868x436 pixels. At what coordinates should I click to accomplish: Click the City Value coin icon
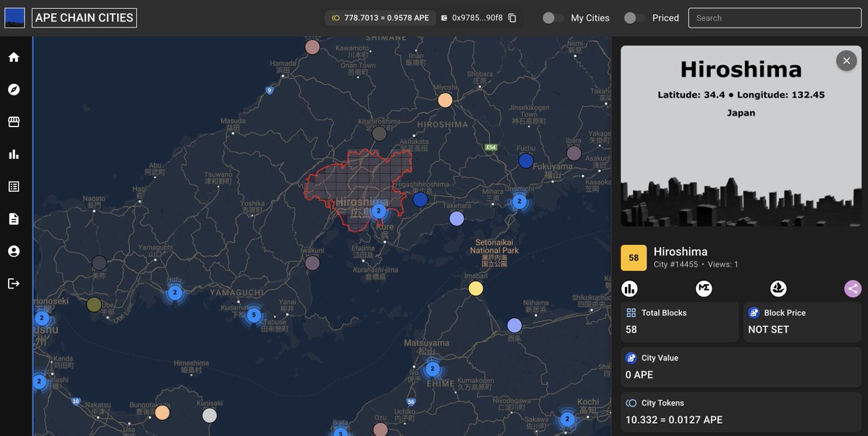[x=631, y=358]
